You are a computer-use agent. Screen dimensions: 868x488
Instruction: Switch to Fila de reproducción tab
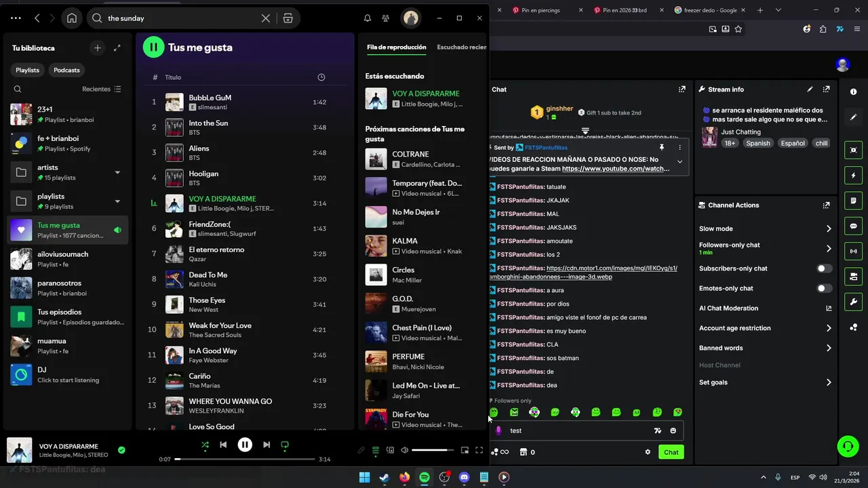click(397, 47)
